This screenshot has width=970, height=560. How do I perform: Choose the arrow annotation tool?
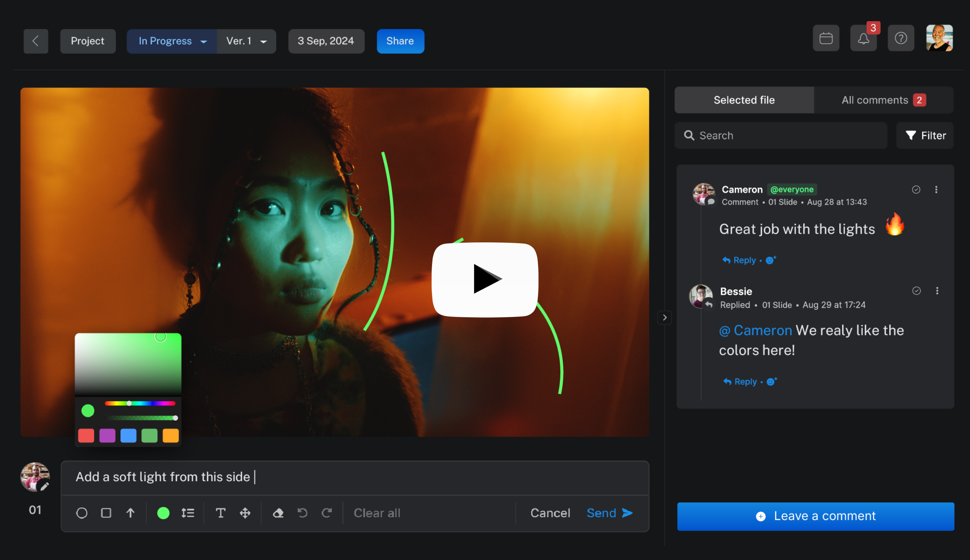pos(130,513)
